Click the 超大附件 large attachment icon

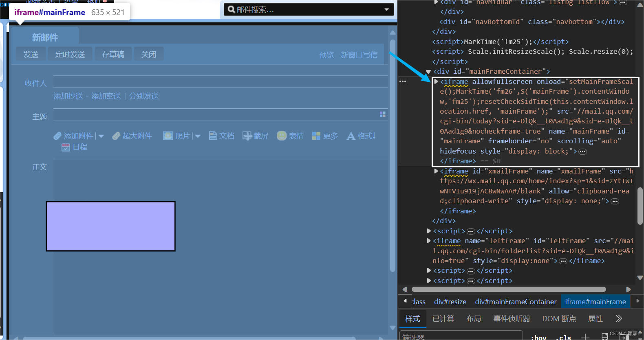click(116, 136)
